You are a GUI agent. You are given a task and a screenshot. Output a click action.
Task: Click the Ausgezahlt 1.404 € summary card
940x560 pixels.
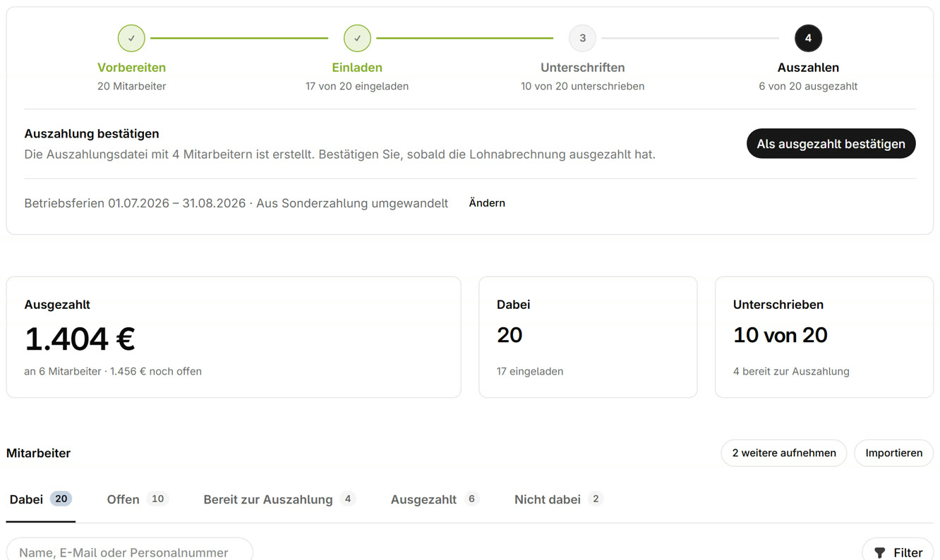pyautogui.click(x=234, y=337)
